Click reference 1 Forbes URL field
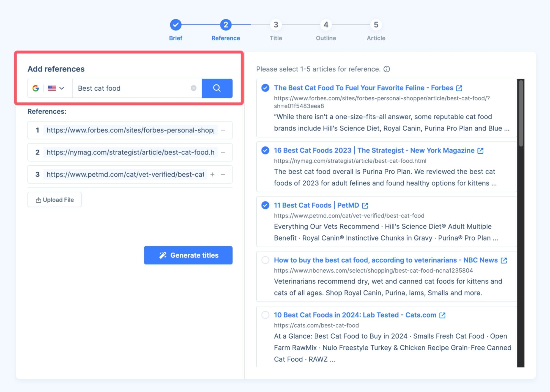The width and height of the screenshot is (550, 392). (130, 130)
